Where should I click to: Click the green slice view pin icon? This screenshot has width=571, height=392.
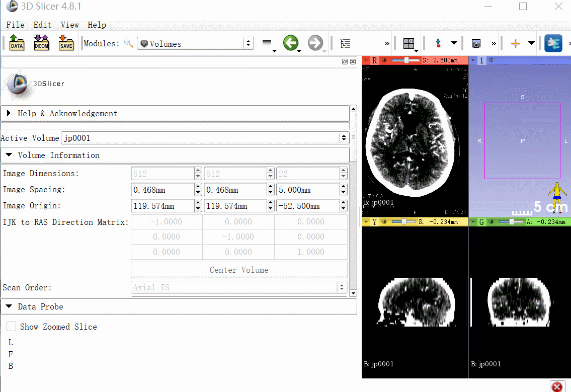pos(473,221)
